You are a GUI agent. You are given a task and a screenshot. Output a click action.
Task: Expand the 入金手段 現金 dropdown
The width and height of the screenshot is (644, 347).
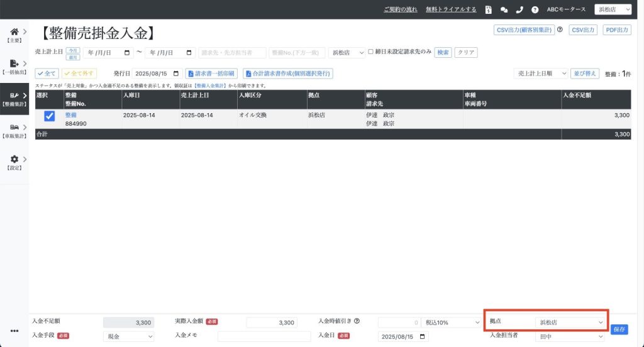(128, 337)
